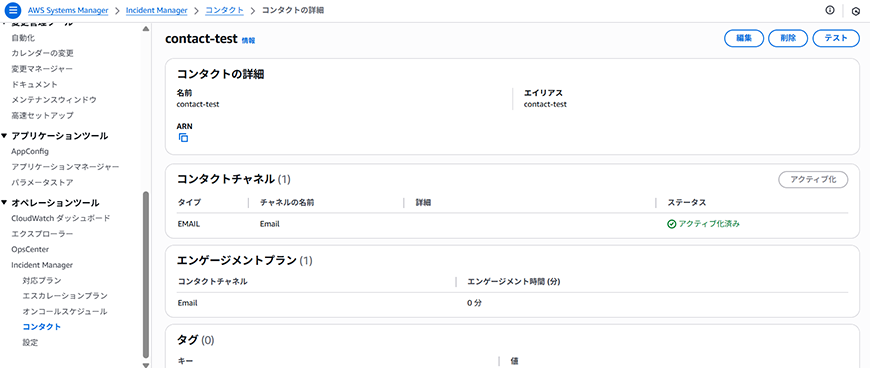Click the green アクティブ化済み status indicator
This screenshot has height=368, width=870.
coord(704,224)
